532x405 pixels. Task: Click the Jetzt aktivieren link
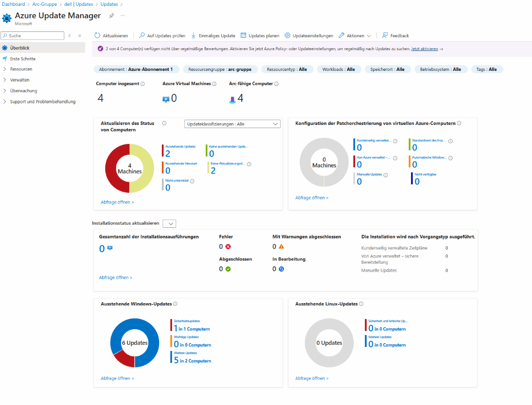424,49
